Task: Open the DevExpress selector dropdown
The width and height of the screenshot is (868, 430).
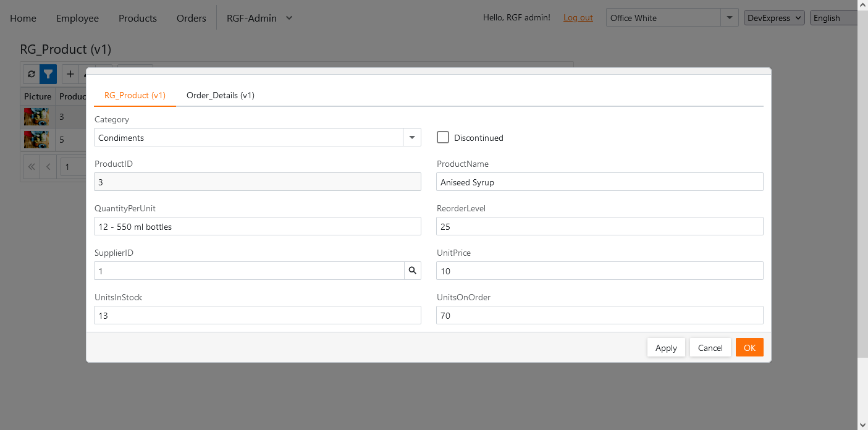Action: pyautogui.click(x=773, y=18)
